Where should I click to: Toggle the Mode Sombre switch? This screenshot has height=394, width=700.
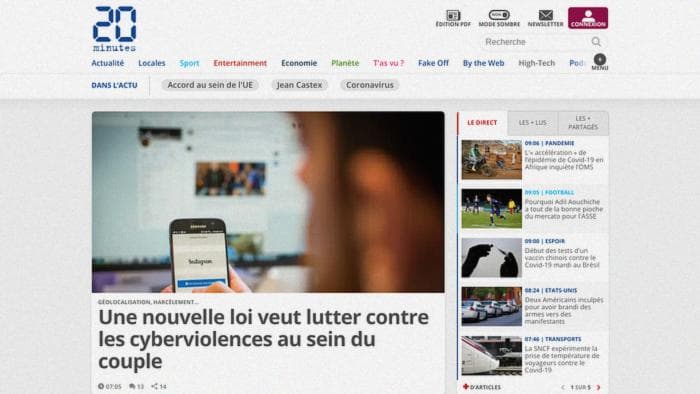pos(499,15)
